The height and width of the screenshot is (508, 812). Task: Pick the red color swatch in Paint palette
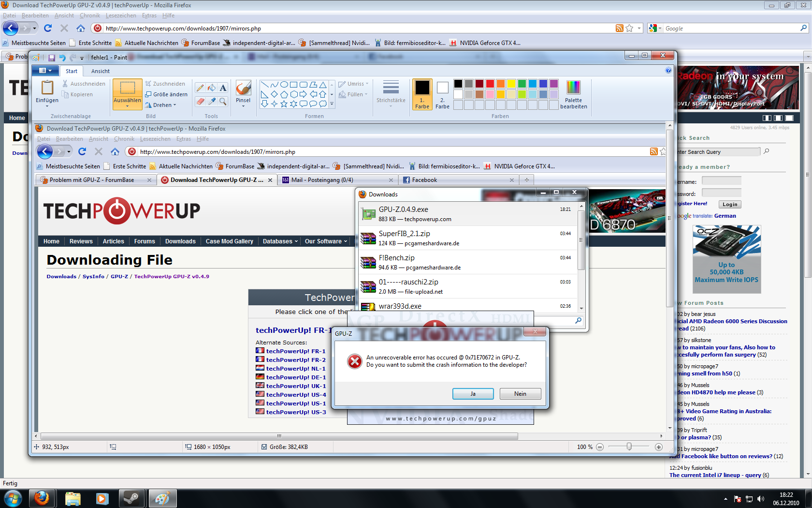coord(490,84)
